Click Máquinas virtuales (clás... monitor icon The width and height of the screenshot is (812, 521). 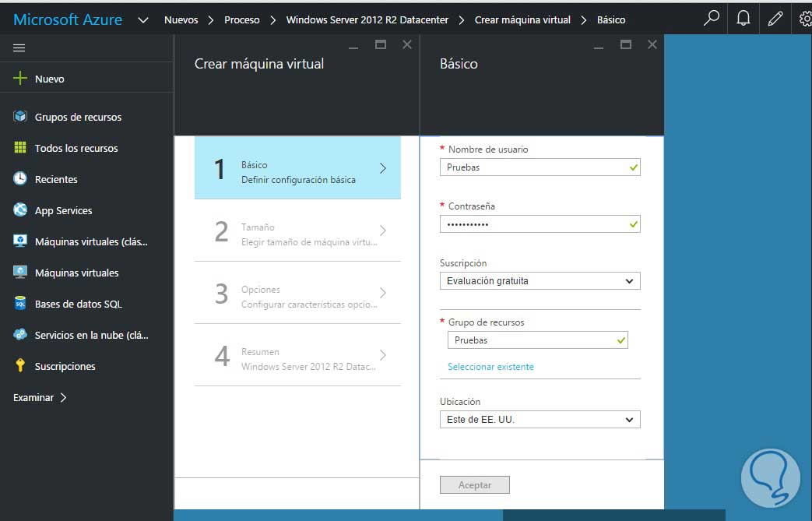[x=20, y=241]
